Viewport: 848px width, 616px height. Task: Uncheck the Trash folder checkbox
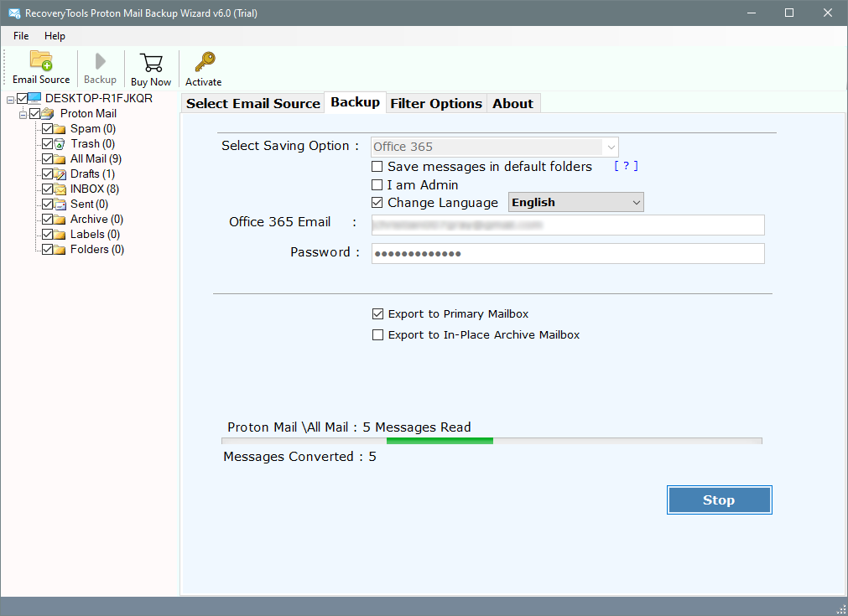(x=48, y=144)
